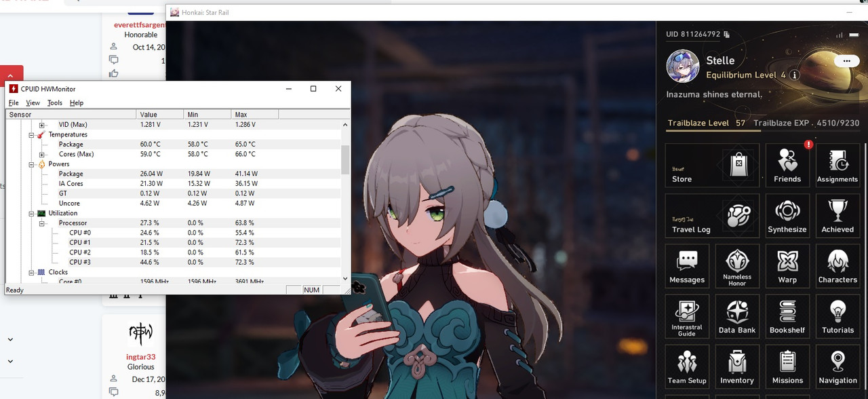Open the Tutorials menu

837,316
